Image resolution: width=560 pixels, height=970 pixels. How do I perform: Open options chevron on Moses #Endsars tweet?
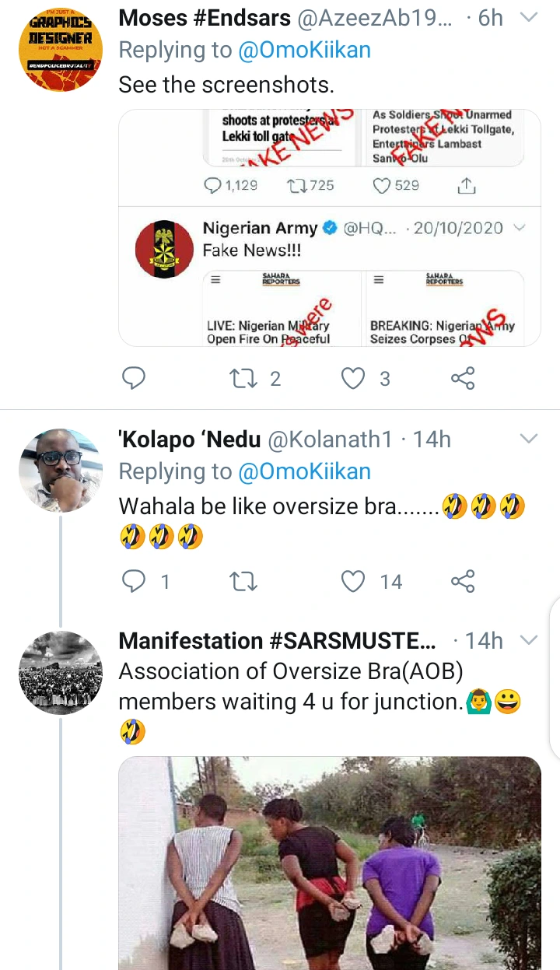[528, 18]
